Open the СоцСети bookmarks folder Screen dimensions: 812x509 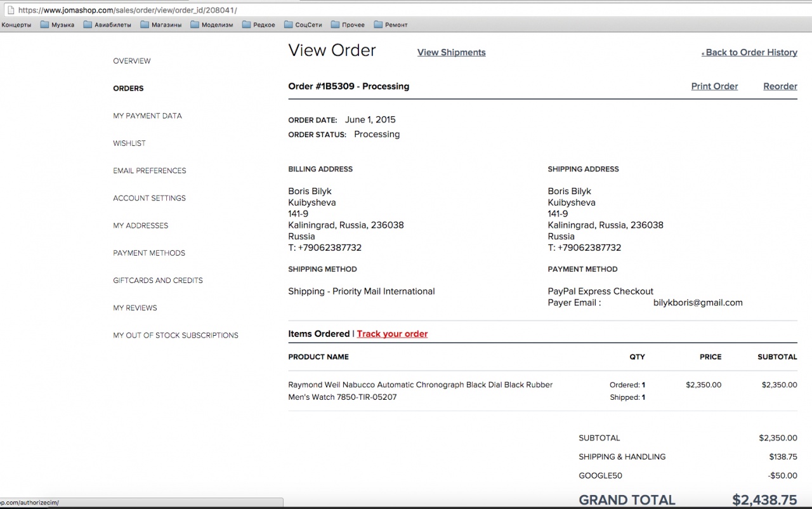point(303,25)
